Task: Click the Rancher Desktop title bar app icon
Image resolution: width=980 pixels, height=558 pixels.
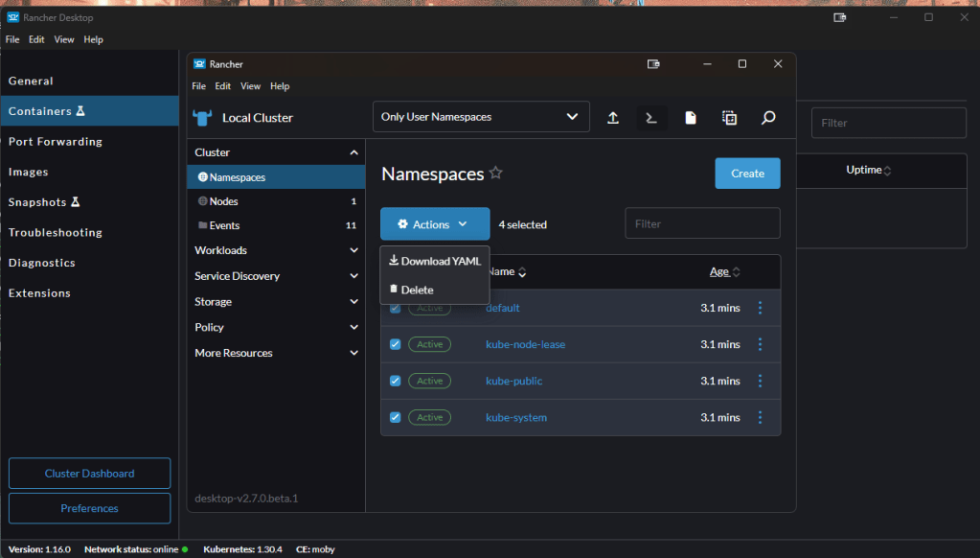Action: (13, 17)
